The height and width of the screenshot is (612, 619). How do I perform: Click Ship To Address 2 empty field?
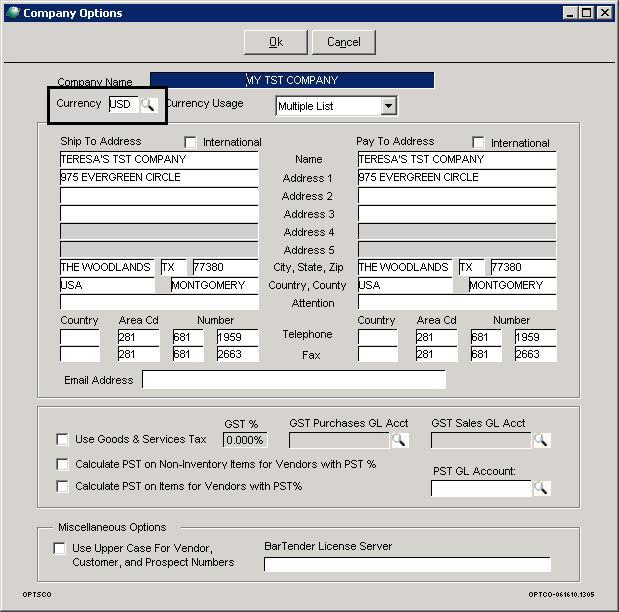click(x=159, y=196)
